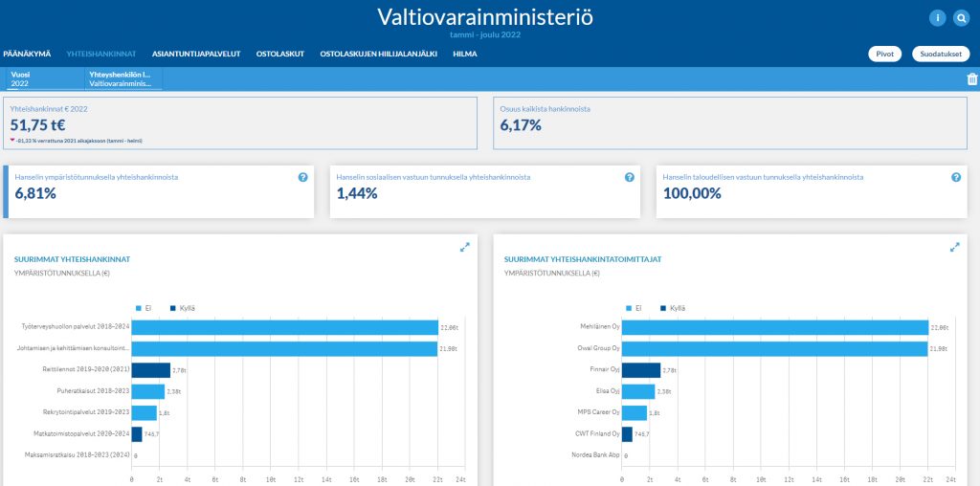The height and width of the screenshot is (486, 980).
Task: Select the Hanselin ympäristötunnuksella KPI card
Action: (x=160, y=191)
